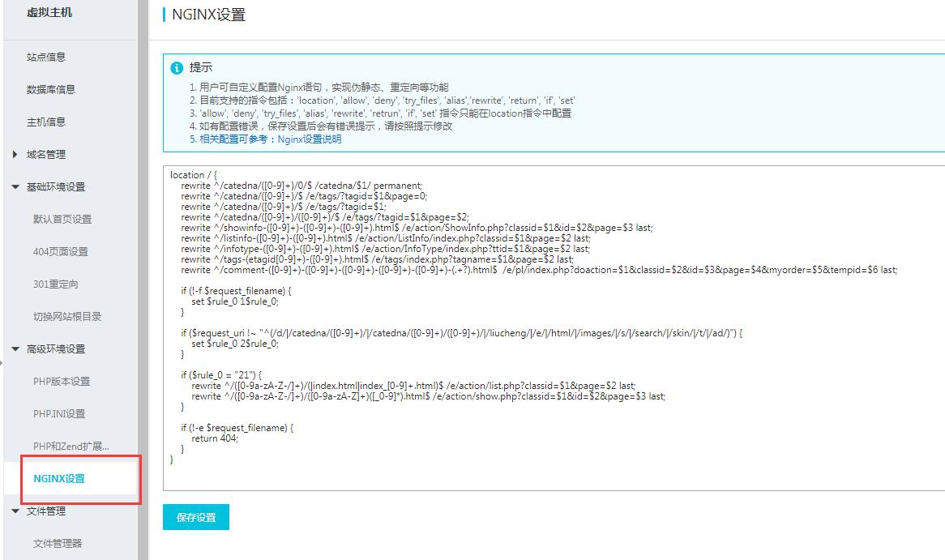Click the 虚拟主机 sidebar title
The width and height of the screenshot is (945, 560).
tap(49, 13)
